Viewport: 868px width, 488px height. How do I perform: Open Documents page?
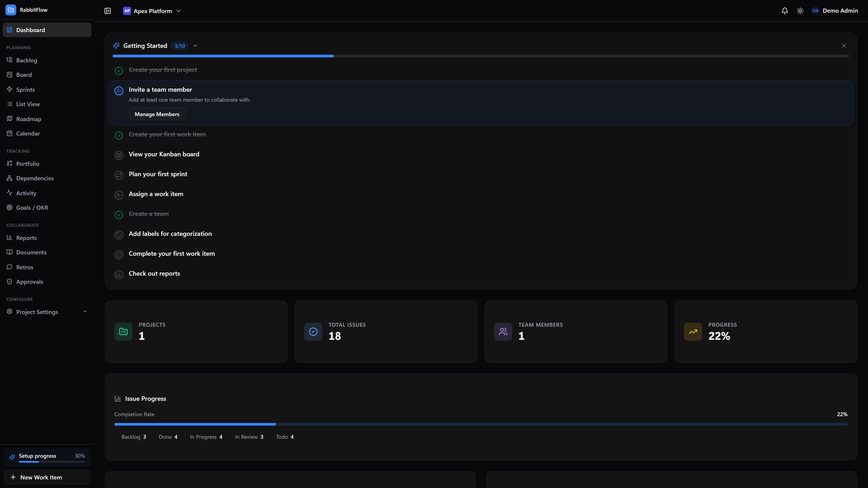[47, 252]
